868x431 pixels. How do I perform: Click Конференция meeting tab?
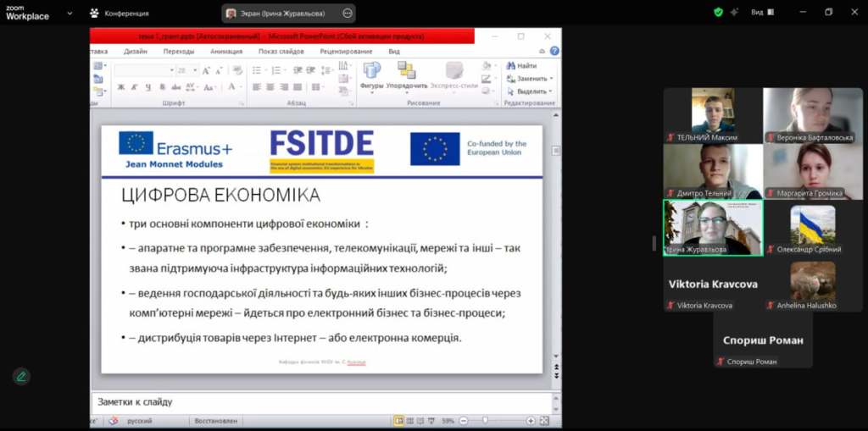click(x=120, y=14)
